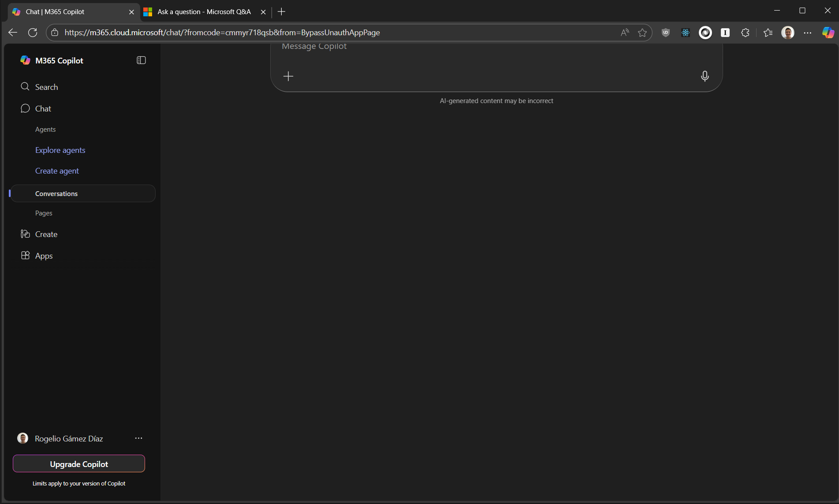Close the Chat | M365 Copilot tab

tap(131, 12)
